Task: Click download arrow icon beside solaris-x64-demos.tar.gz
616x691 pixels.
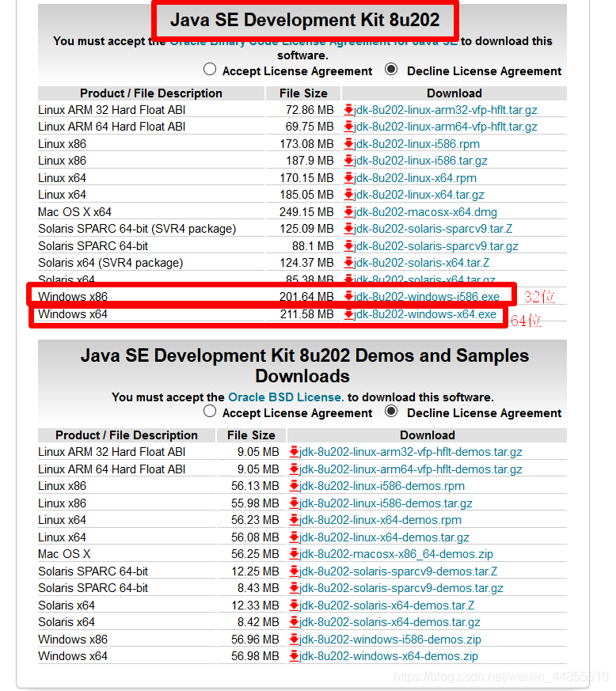Action: click(x=294, y=622)
